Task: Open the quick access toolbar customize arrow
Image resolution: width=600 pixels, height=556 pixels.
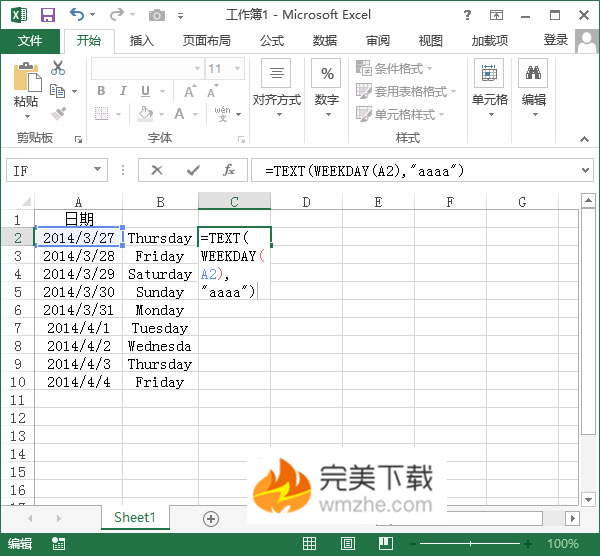Action: click(180, 16)
